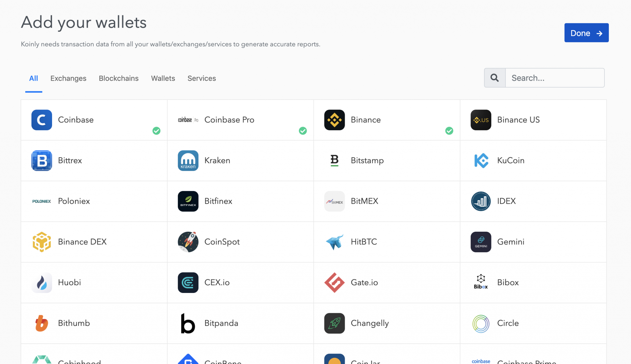Select the Bittrex exchange entry
The width and height of the screenshot is (631, 364).
tap(70, 161)
